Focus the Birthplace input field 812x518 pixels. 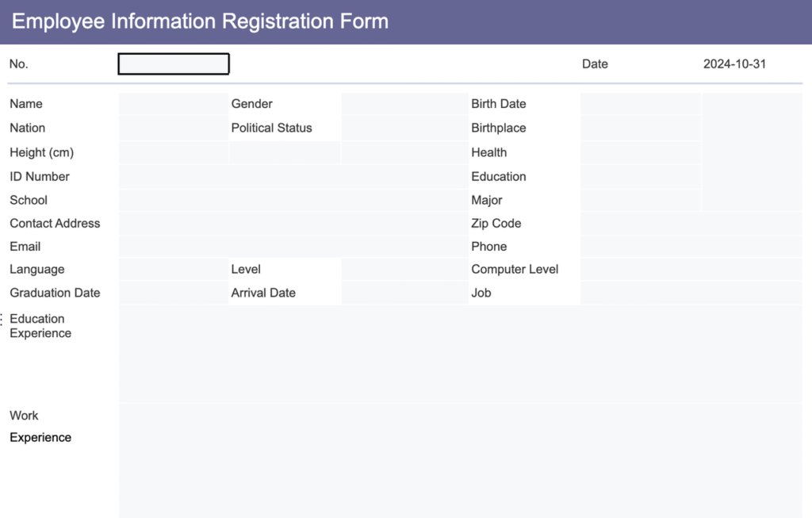point(640,128)
